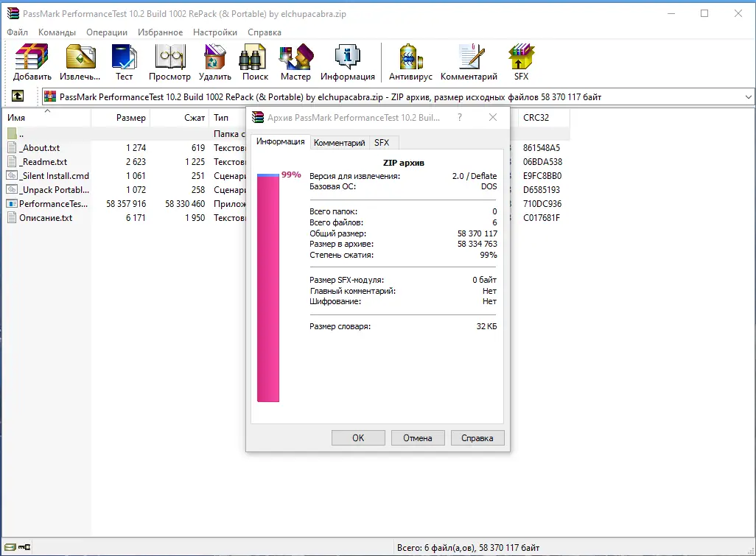The image size is (756, 556).
Task: Go up one folder level arrow icon
Action: [x=18, y=96]
